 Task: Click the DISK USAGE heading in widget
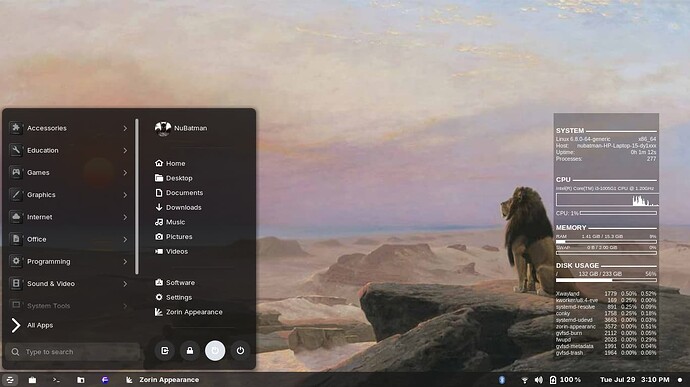[x=577, y=265]
